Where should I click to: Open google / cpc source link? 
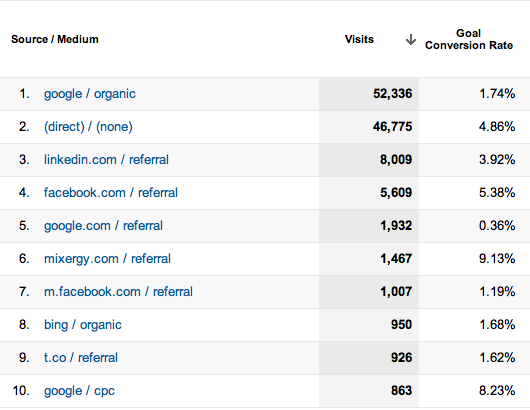coord(79,391)
